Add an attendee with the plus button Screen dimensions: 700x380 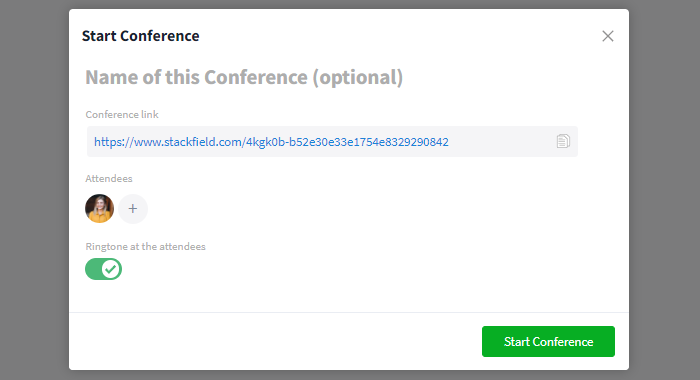(x=133, y=209)
